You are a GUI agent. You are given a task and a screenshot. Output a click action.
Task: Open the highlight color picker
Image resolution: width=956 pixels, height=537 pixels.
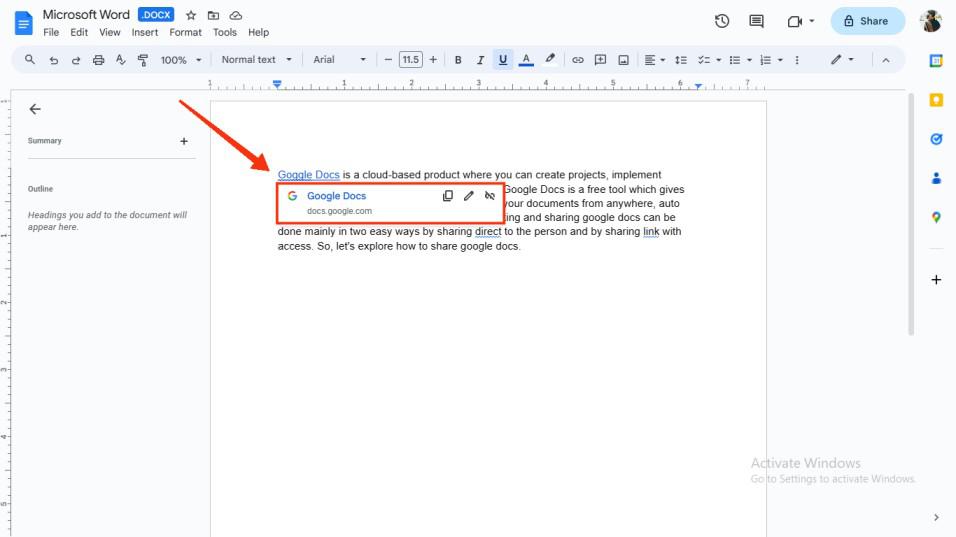[549, 59]
